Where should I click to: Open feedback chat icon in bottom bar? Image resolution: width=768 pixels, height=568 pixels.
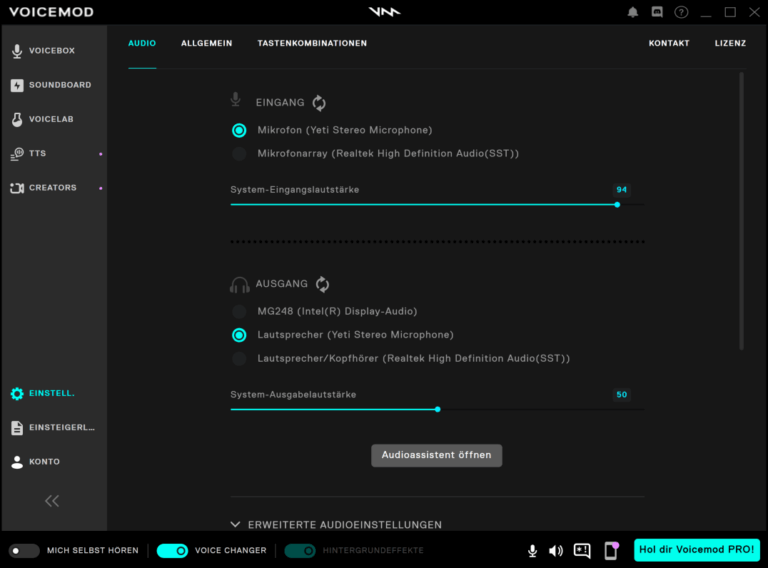click(582, 551)
